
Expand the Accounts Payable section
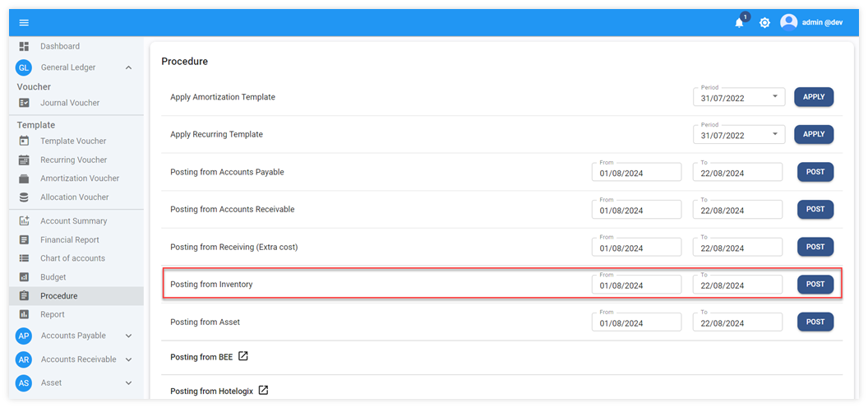coord(128,336)
